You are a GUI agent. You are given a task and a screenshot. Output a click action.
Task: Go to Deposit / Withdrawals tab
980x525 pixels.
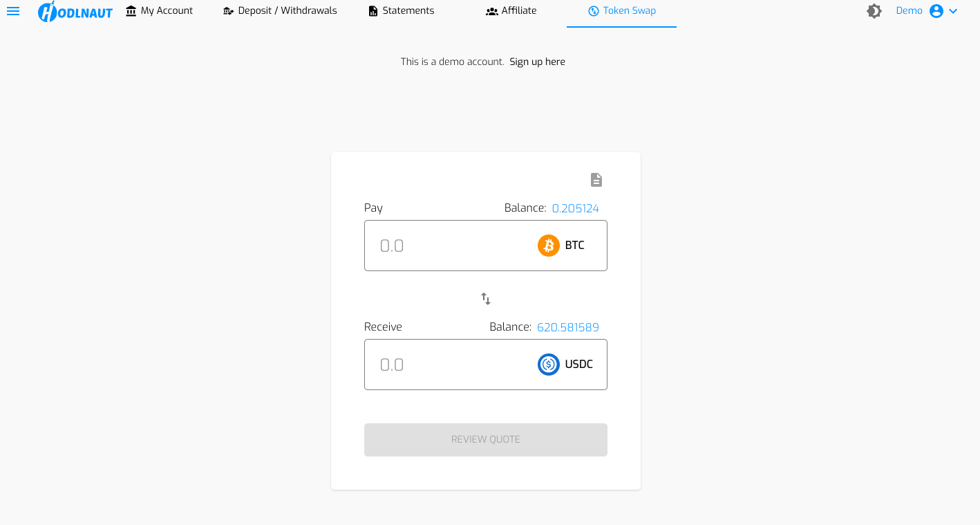280,11
